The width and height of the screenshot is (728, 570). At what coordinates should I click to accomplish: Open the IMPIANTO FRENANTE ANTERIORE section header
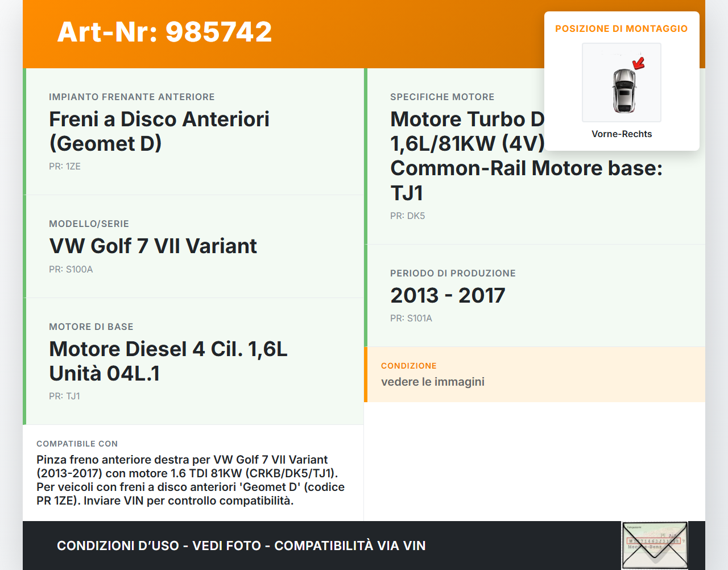[x=132, y=97]
